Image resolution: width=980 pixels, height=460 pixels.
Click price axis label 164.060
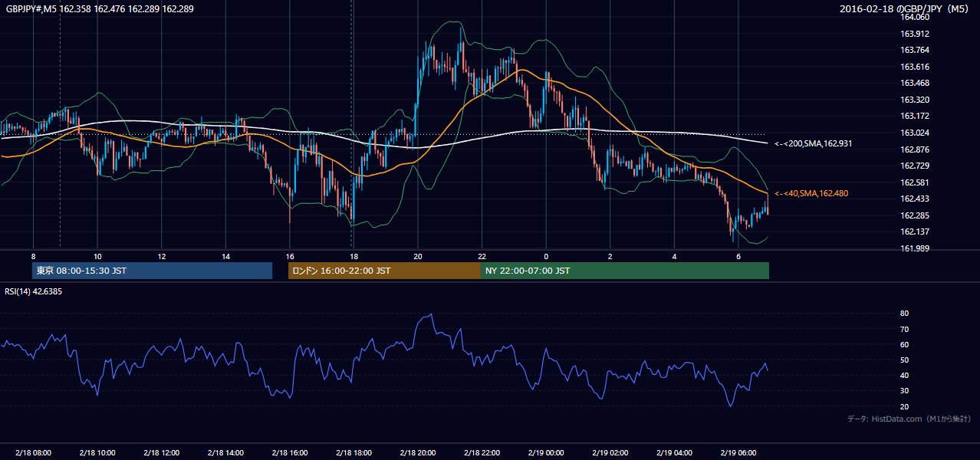[x=914, y=17]
